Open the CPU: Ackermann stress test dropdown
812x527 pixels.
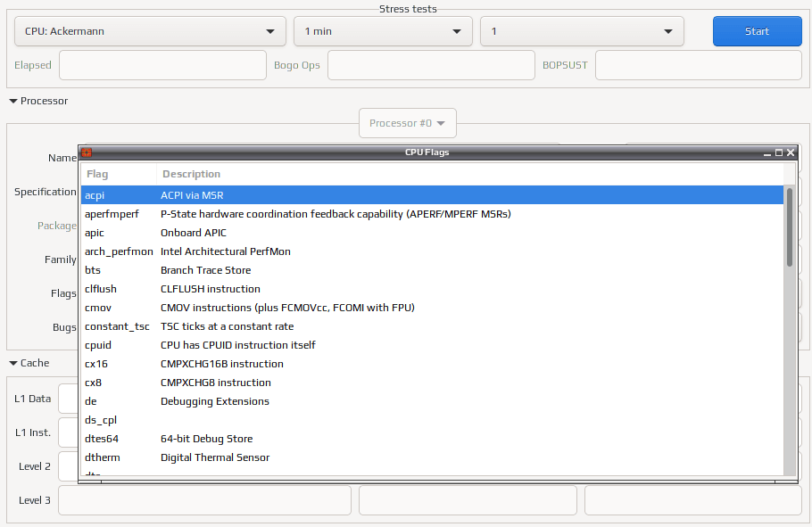point(150,31)
